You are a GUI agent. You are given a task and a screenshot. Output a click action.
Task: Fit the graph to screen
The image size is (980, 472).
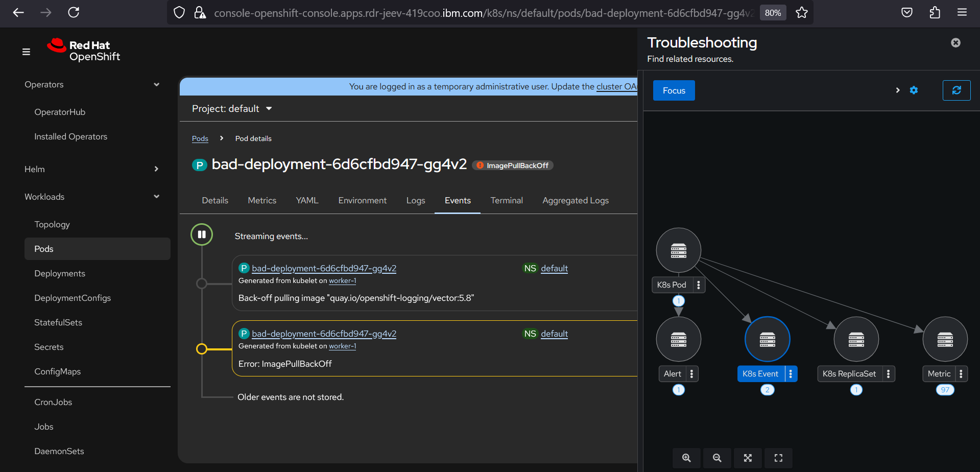748,458
